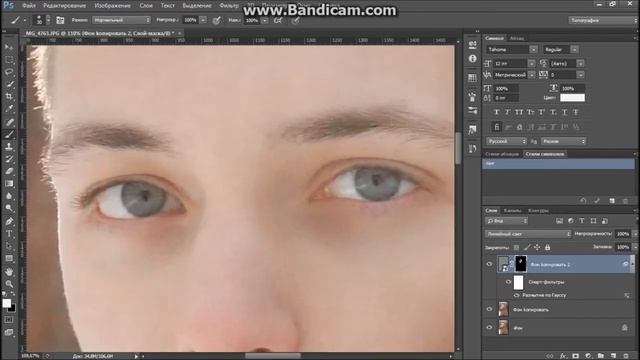Select the Healing Brush tool
The image size is (640, 360).
tap(9, 122)
